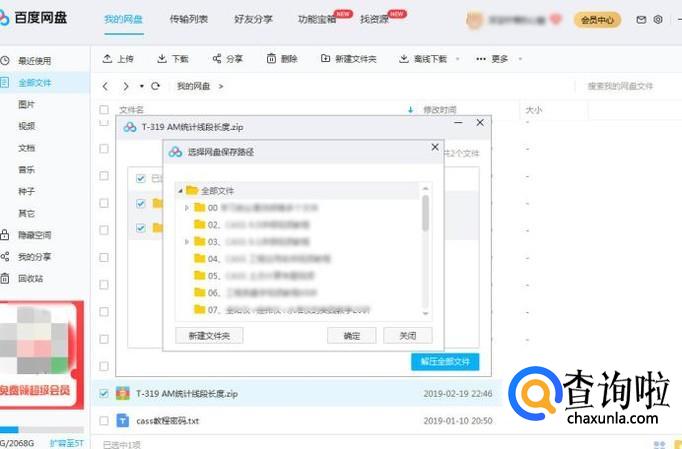Image resolution: width=682 pixels, height=449 pixels.
Task: Toggle first folder checkbox in zip preview
Action: (140, 203)
